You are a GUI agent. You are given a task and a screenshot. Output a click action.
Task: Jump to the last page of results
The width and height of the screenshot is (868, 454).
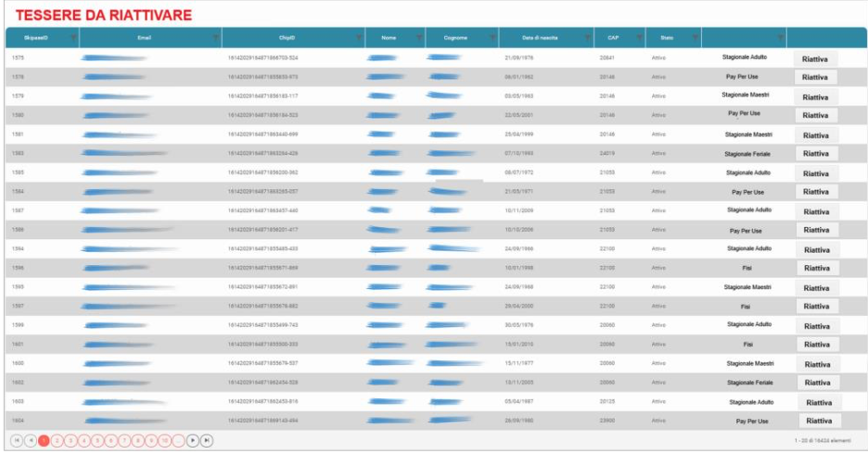(x=207, y=440)
